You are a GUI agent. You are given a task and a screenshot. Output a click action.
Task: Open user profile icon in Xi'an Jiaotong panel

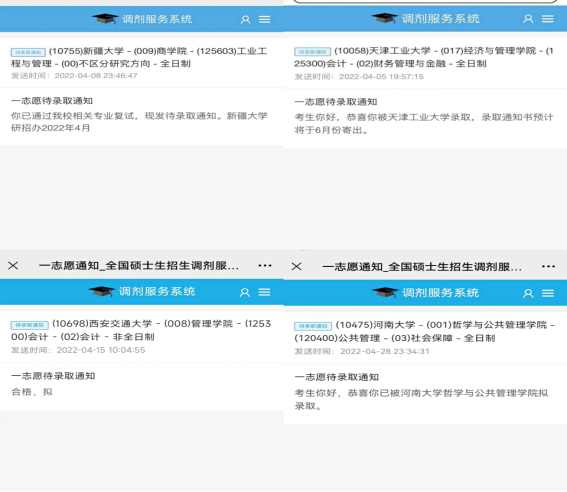click(x=245, y=292)
